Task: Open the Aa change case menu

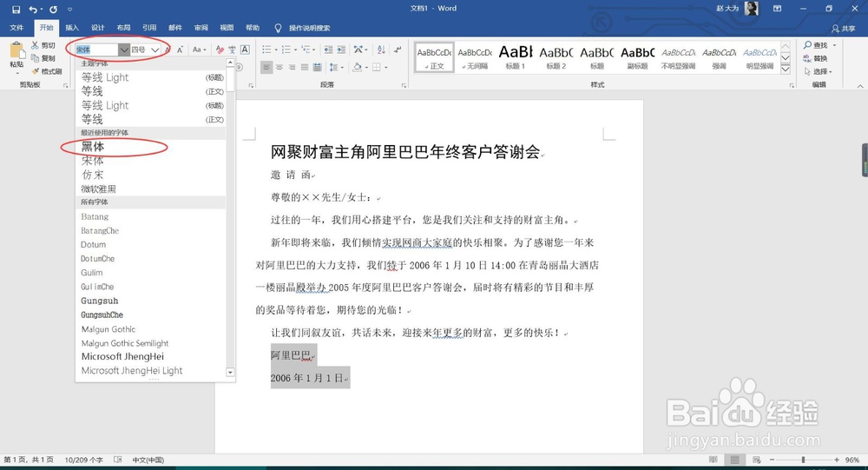Action: click(199, 50)
